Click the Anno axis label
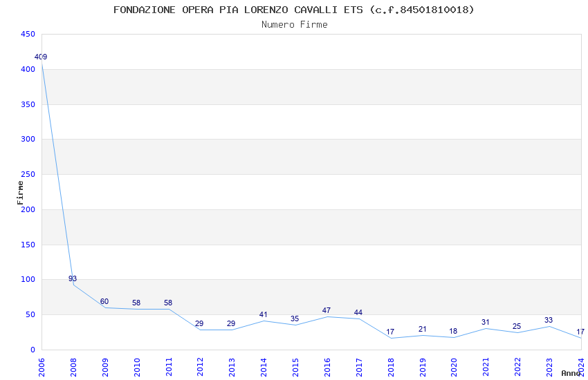This screenshot has height=380, width=588. coord(571,373)
